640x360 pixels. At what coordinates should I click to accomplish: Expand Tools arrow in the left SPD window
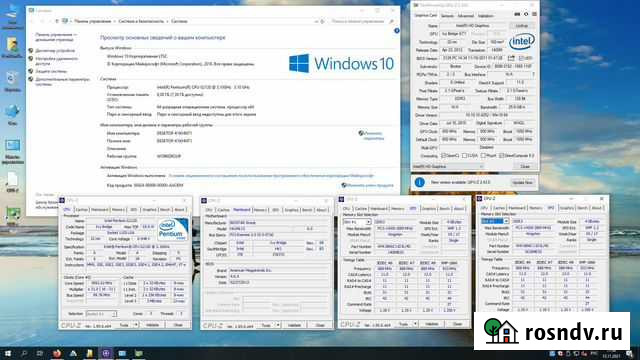tap(415, 324)
